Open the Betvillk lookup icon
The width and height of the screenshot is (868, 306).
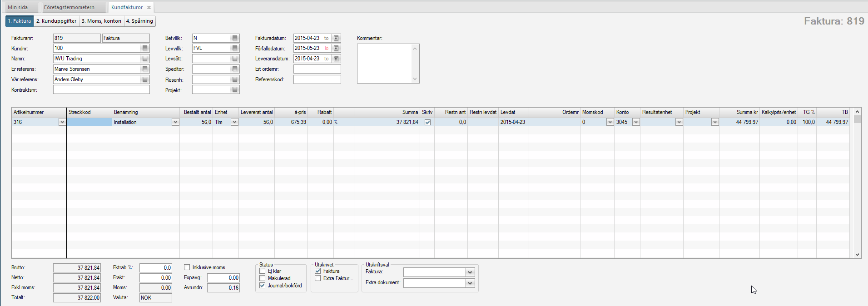point(235,38)
